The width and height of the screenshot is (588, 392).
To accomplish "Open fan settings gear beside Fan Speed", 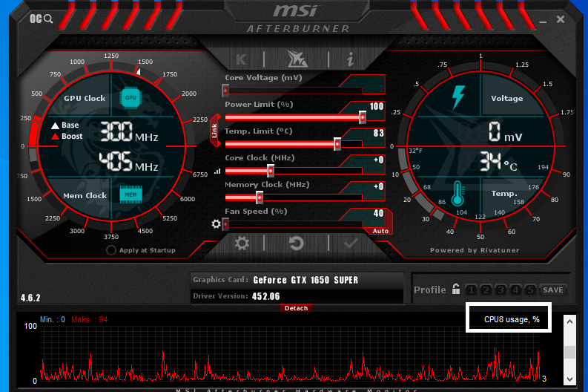I will (216, 224).
